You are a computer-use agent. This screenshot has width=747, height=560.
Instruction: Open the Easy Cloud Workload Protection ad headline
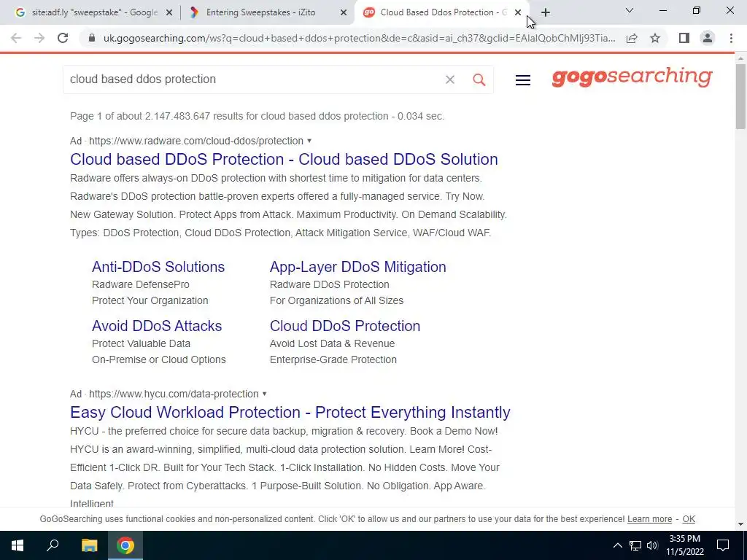290,412
